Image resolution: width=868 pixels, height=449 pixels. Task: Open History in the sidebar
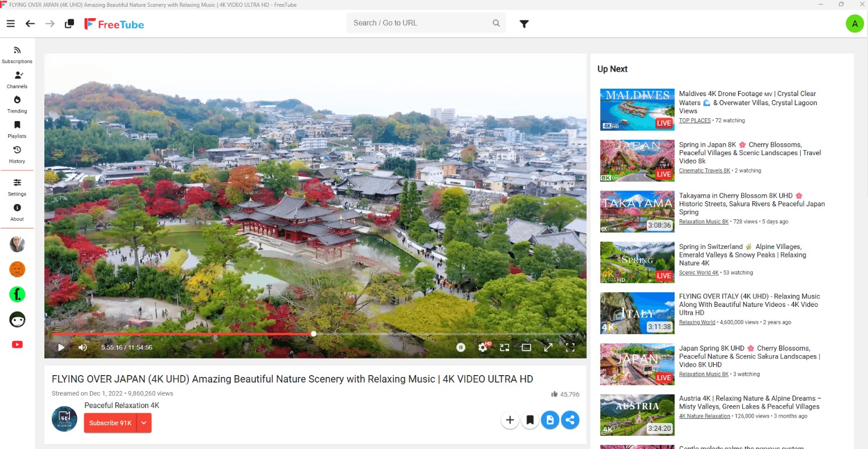(x=17, y=155)
